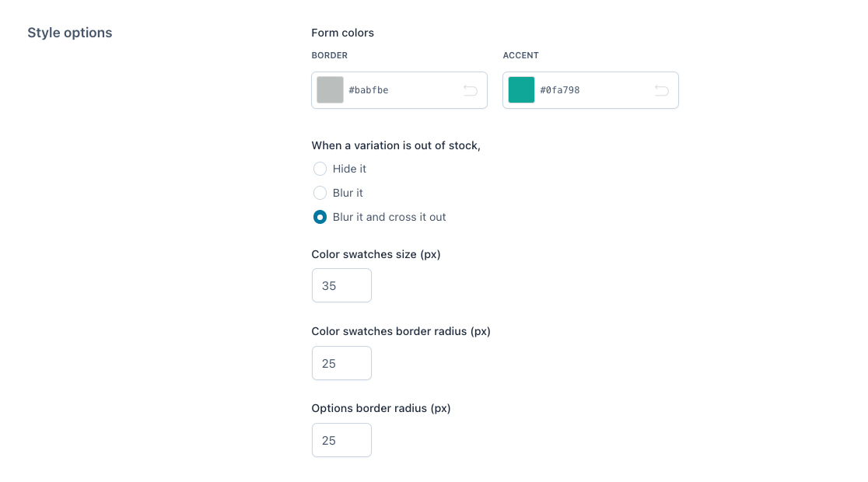Click the "Blur it" text label
868x482 pixels.
(348, 193)
